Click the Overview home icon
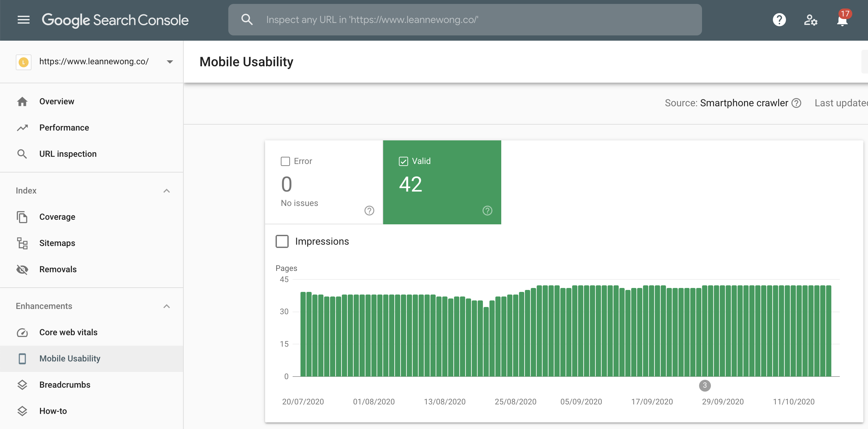The height and width of the screenshot is (429, 868). point(22,101)
